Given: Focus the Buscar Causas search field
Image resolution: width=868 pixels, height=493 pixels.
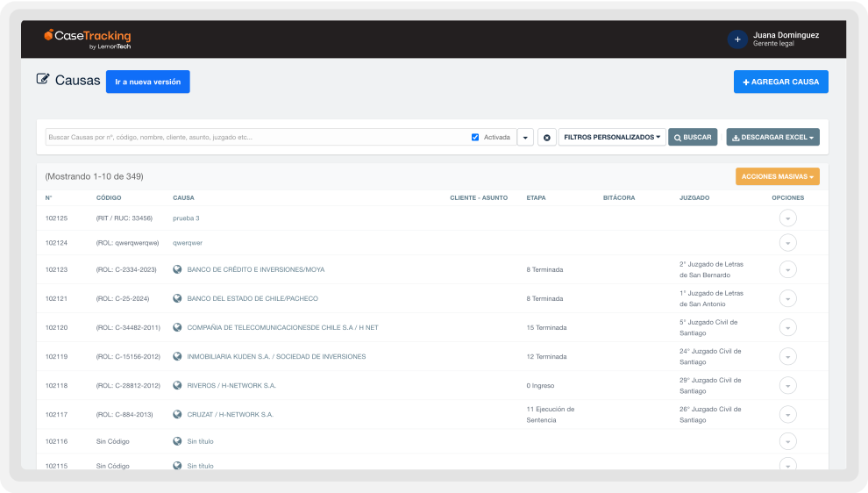Looking at the screenshot, I should pos(254,138).
